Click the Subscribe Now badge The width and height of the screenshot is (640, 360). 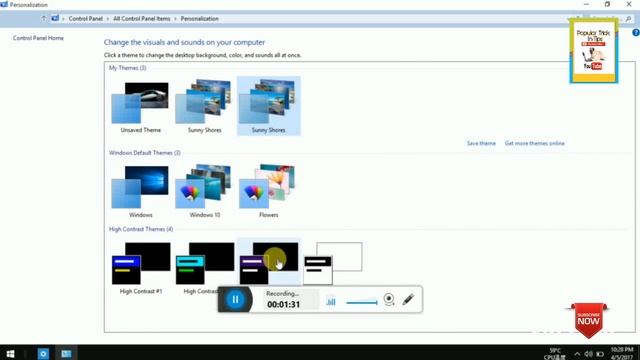(x=588, y=320)
